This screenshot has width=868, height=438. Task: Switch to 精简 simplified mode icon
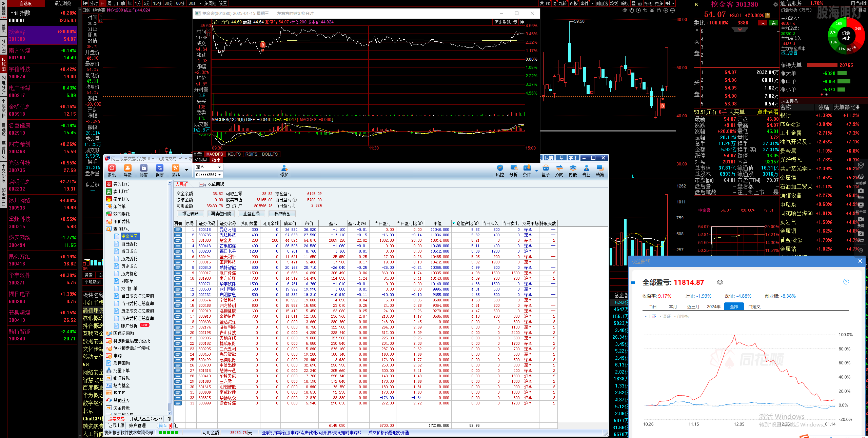pyautogui.click(x=600, y=171)
